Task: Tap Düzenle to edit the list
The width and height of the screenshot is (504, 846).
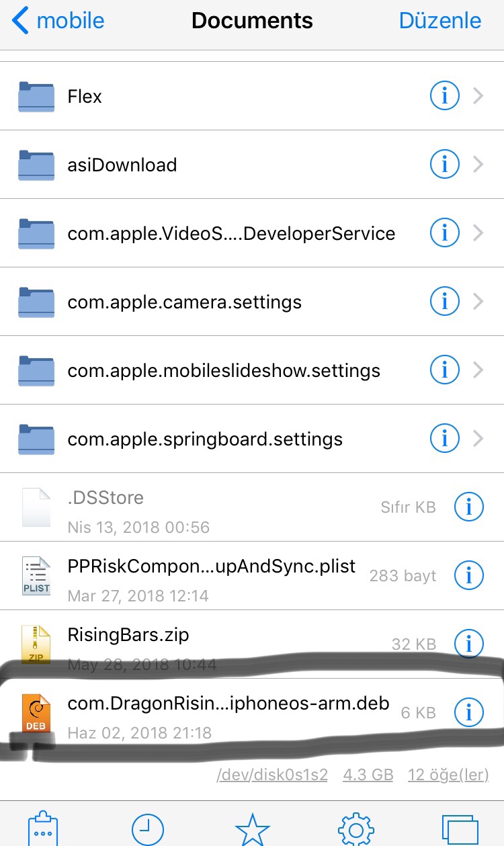Action: [x=439, y=21]
